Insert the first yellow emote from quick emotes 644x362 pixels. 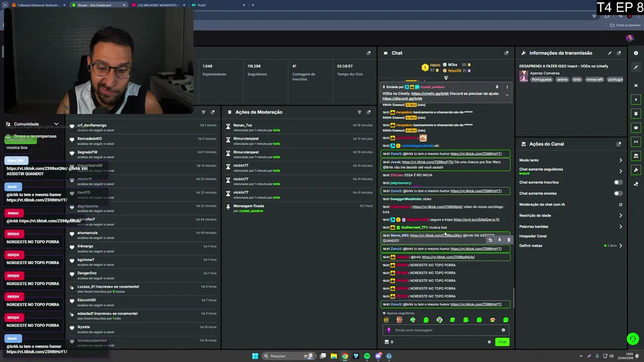coord(386,320)
